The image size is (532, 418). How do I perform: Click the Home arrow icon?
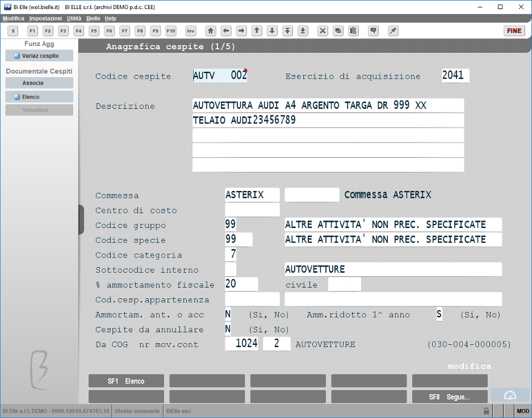(x=211, y=31)
